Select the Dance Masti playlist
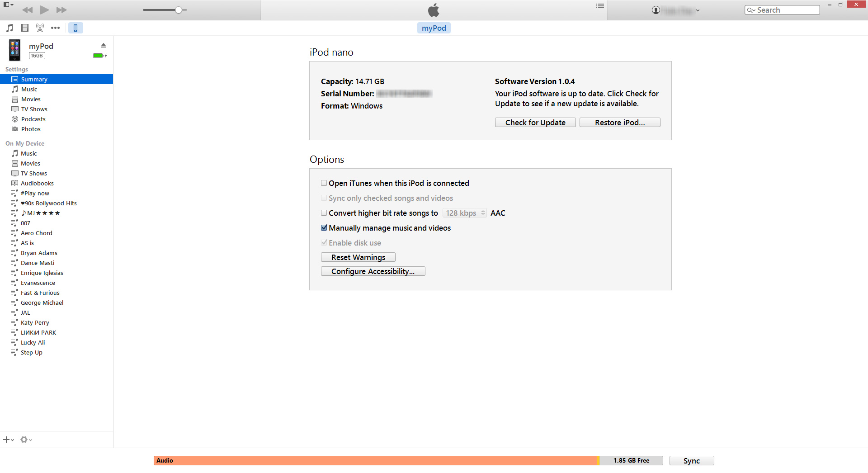The width and height of the screenshot is (868, 473). (x=57, y=263)
